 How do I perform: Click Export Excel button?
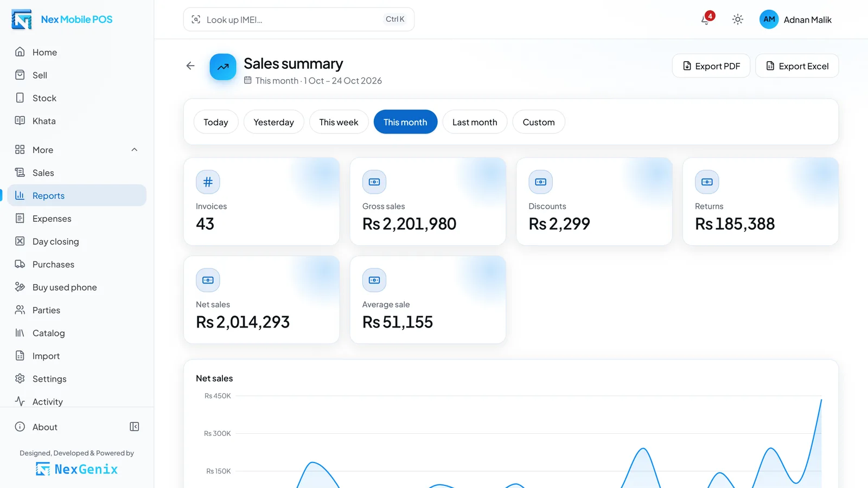tap(797, 66)
